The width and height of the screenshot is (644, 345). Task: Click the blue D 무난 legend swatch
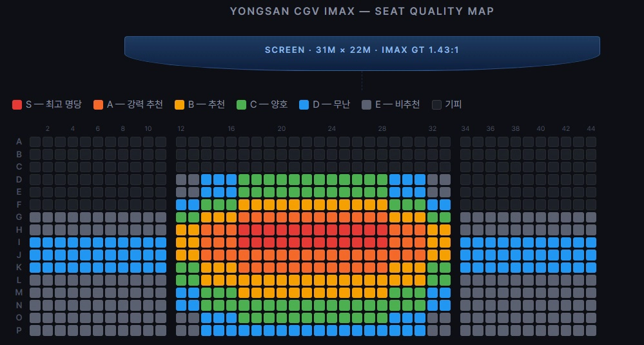(x=304, y=104)
